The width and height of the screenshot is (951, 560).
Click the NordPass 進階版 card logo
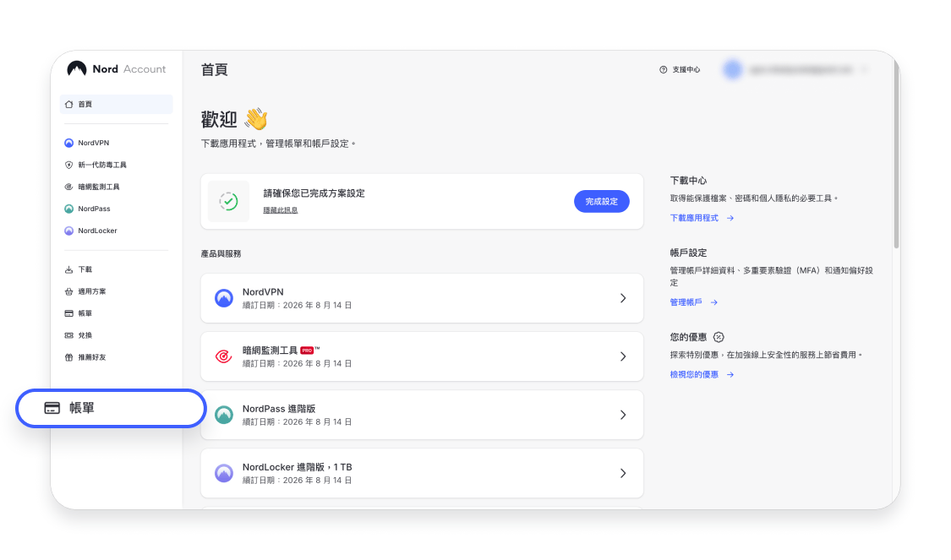224,415
